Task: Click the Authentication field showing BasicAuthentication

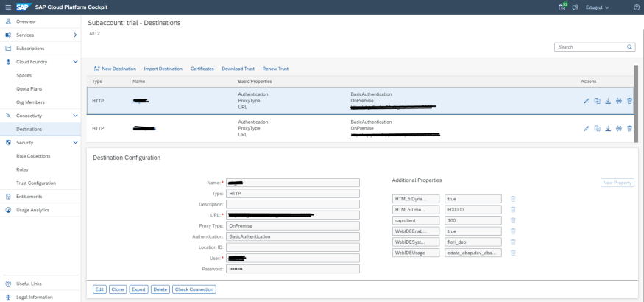Action: pyautogui.click(x=293, y=236)
